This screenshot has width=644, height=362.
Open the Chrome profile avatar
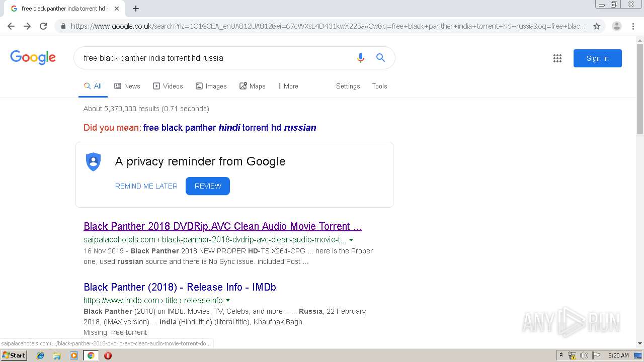click(x=617, y=26)
